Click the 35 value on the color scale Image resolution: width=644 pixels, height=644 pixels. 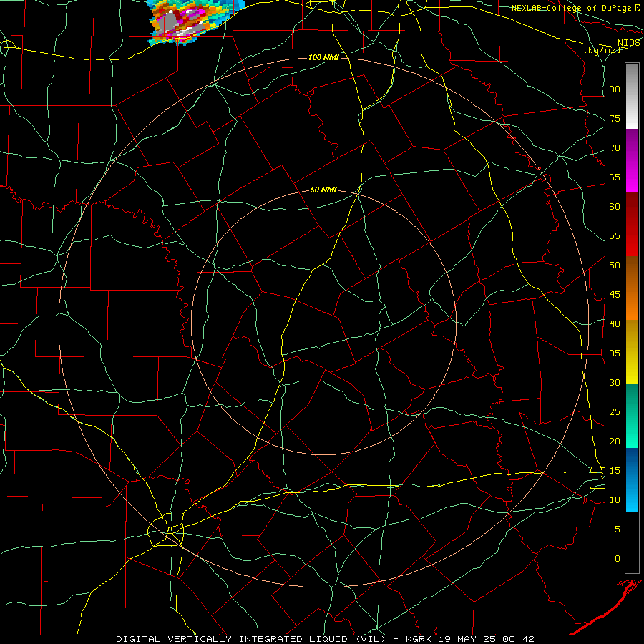click(x=615, y=353)
